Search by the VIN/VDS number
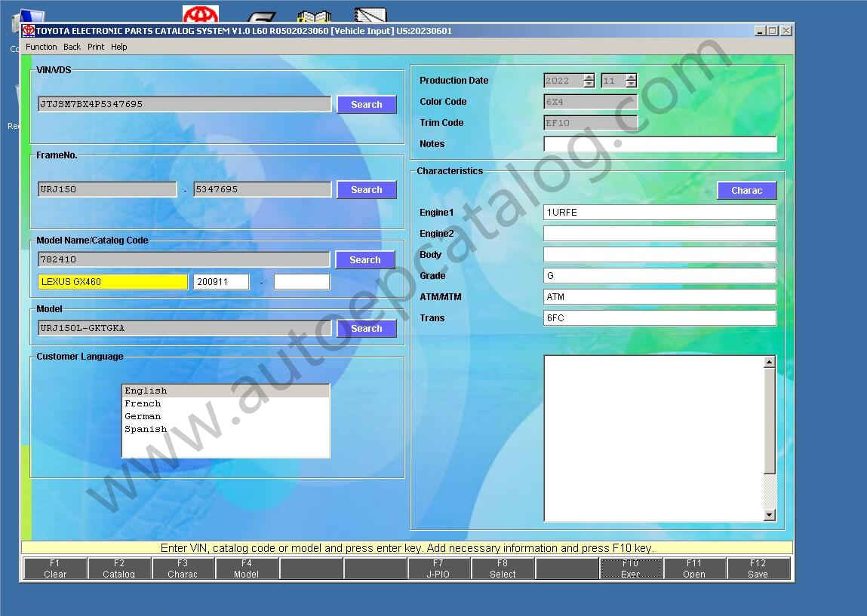Viewport: 867px width, 616px height. coord(367,104)
